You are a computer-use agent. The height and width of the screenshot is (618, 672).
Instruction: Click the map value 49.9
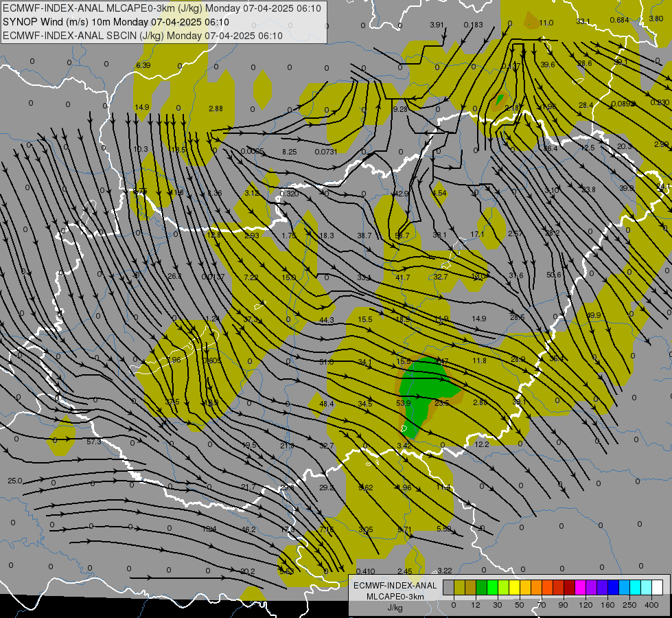(594, 315)
